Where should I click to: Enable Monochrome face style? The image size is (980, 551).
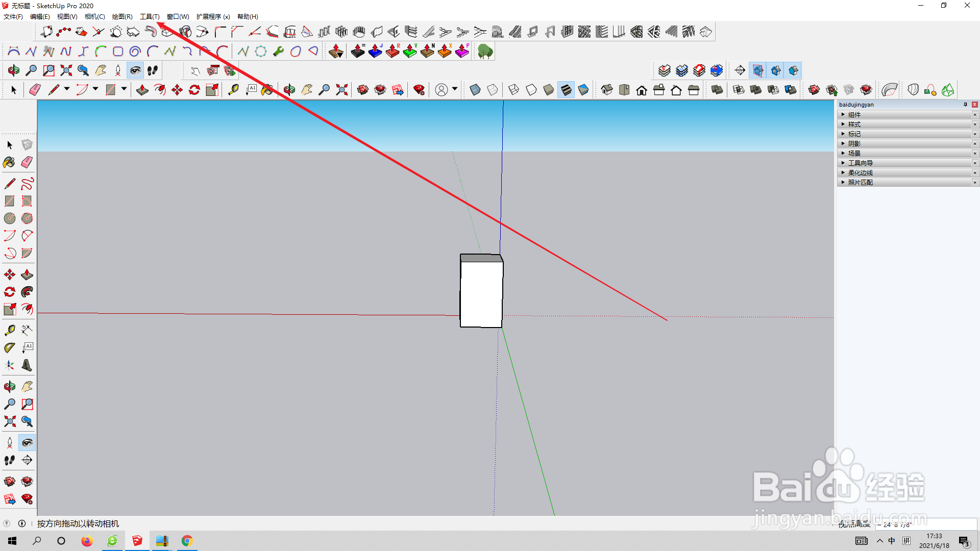tap(583, 90)
